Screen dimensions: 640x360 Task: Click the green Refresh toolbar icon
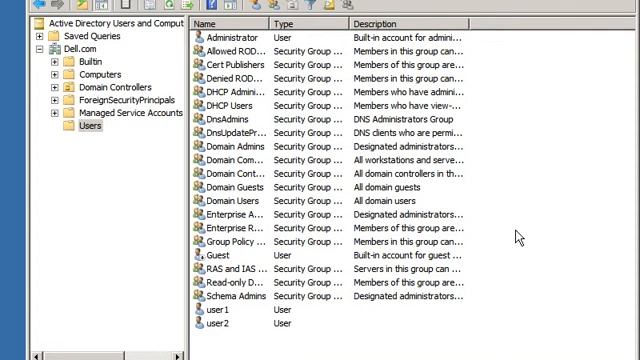pyautogui.click(x=169, y=4)
